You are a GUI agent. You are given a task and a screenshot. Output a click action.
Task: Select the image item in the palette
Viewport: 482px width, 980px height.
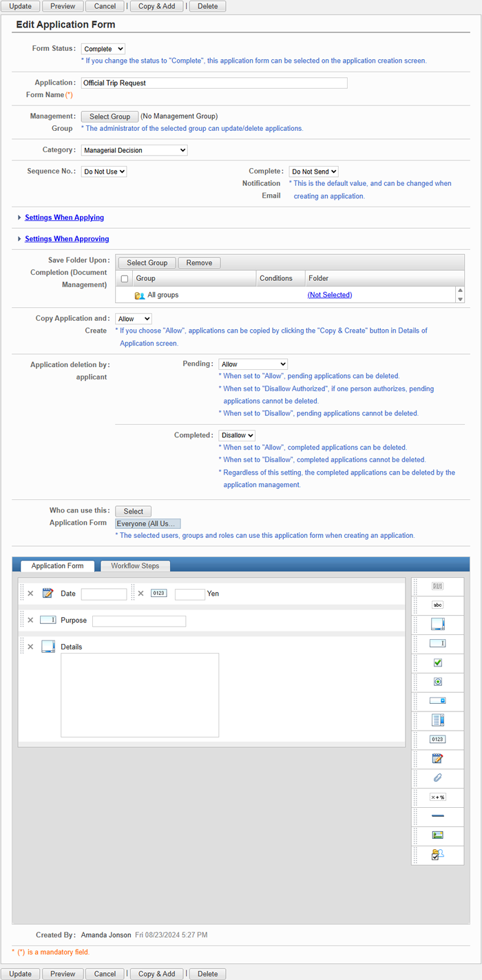click(437, 835)
